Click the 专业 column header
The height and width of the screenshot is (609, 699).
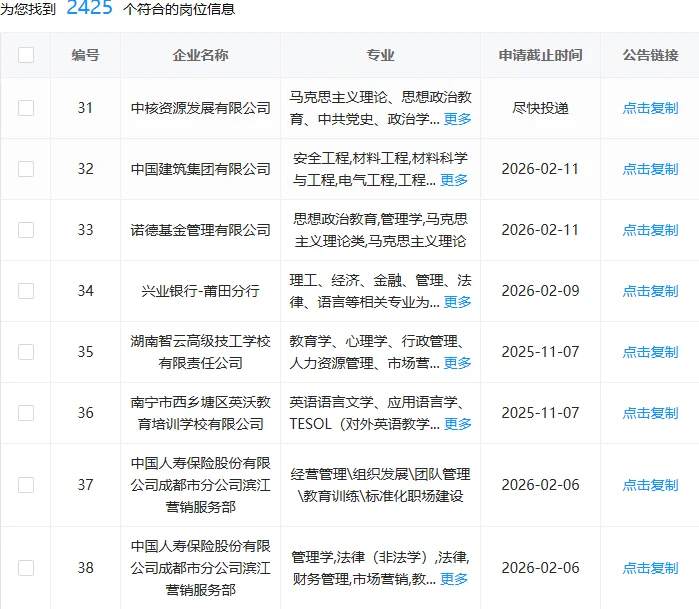[380, 55]
